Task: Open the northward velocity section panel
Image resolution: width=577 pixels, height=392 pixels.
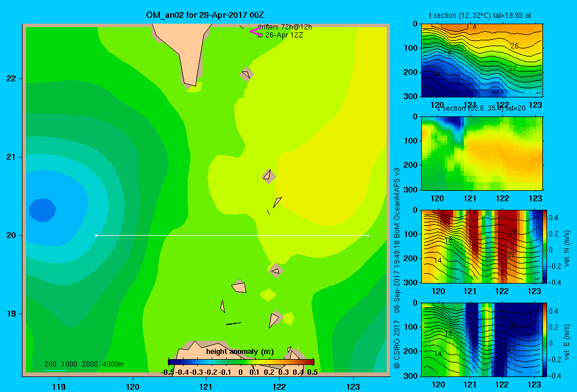Action: pos(482,246)
